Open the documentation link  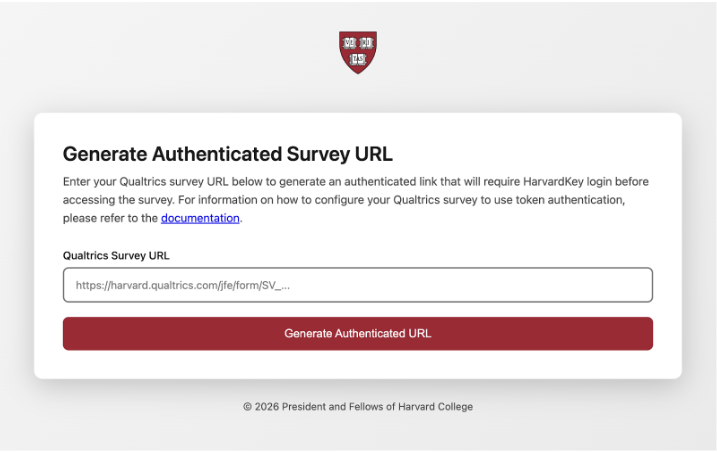200,218
